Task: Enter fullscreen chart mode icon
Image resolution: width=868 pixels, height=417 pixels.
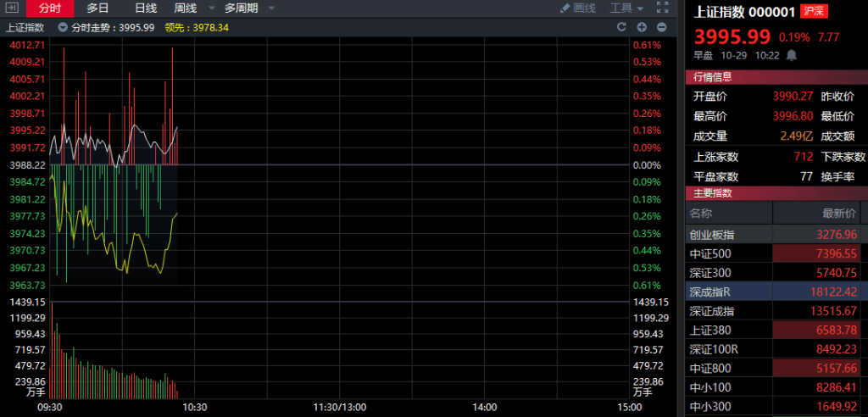Action: tap(661, 8)
